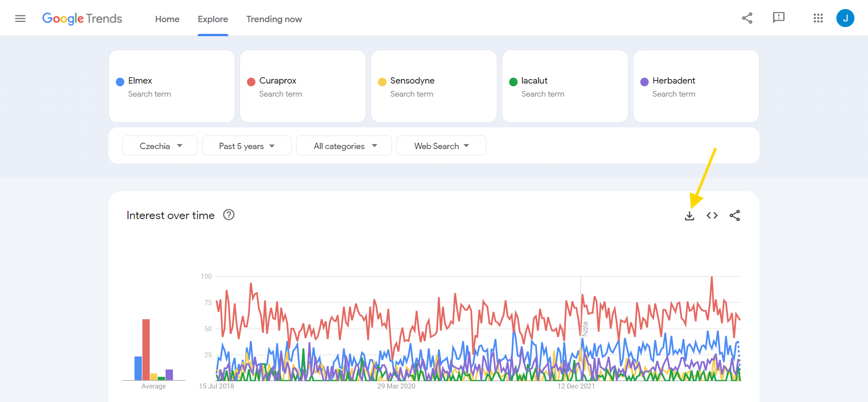868x402 pixels.
Task: Click the Google Trends logo
Action: click(82, 19)
